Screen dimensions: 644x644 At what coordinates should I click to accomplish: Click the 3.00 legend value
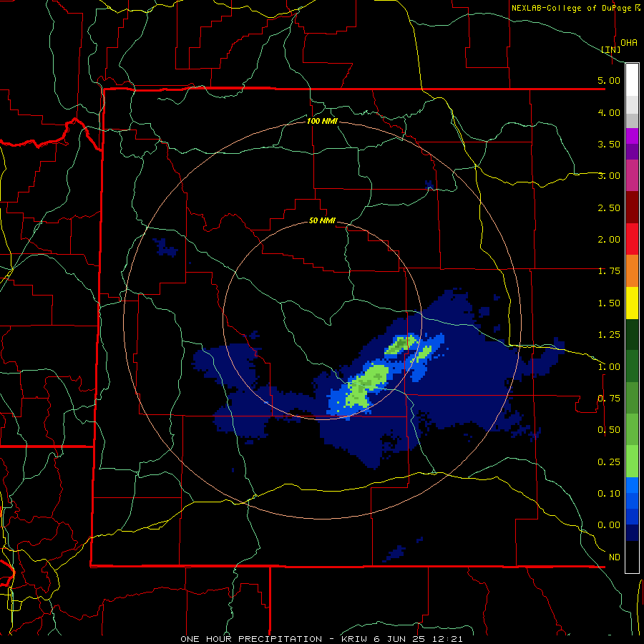609,176
